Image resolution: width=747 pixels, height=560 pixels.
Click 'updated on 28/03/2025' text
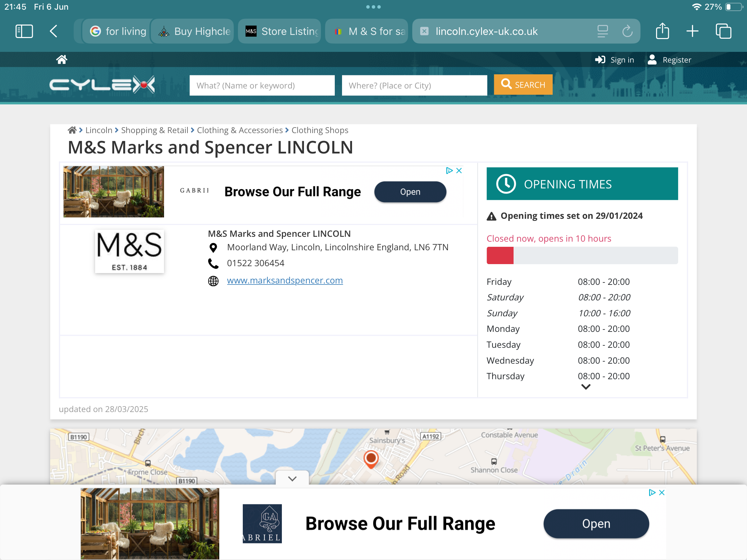(x=103, y=409)
